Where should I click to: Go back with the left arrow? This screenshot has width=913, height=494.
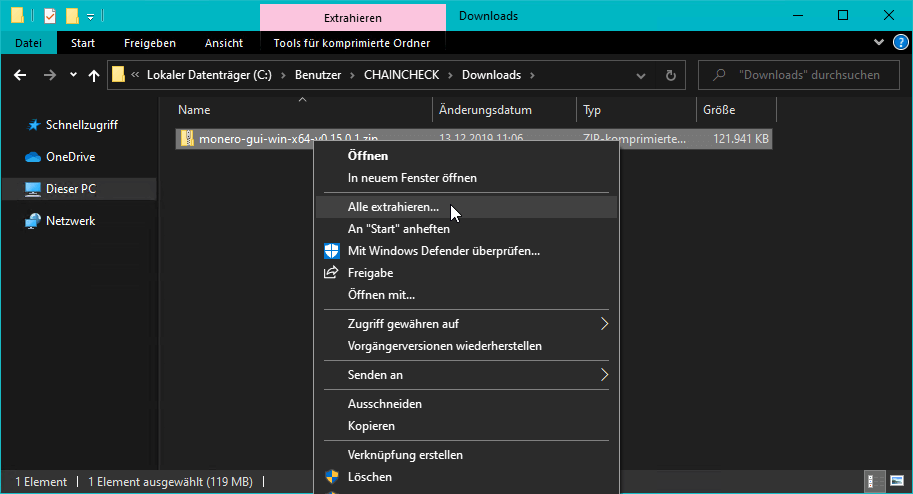click(x=20, y=75)
